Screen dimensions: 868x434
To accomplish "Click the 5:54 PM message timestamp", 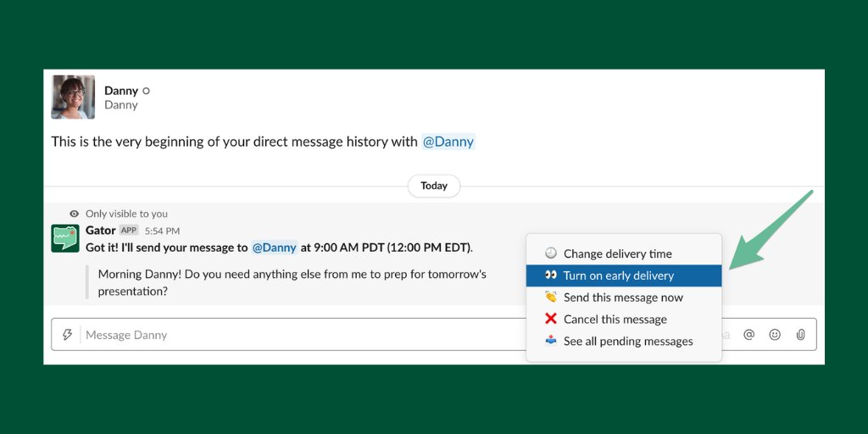I will (x=162, y=231).
